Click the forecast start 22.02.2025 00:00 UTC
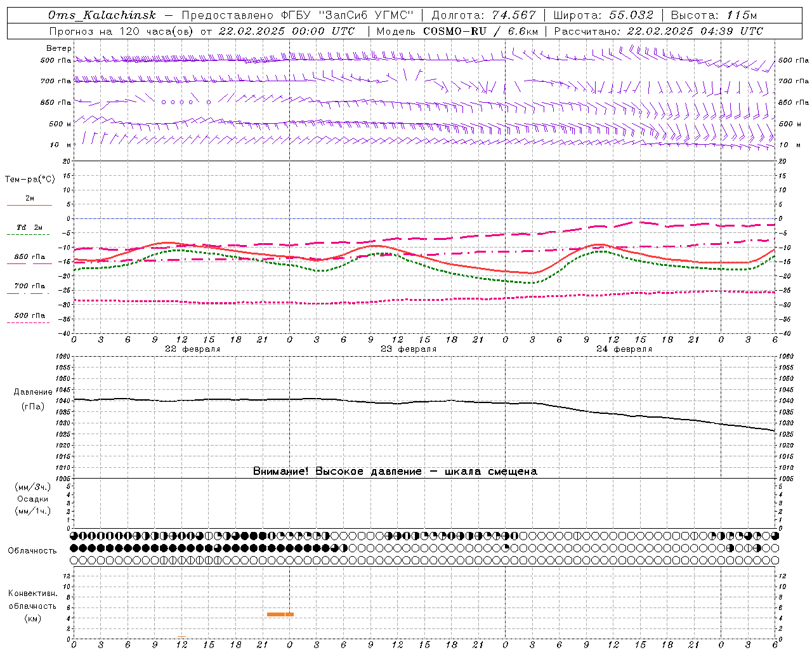The width and height of the screenshot is (812, 650). point(287,31)
